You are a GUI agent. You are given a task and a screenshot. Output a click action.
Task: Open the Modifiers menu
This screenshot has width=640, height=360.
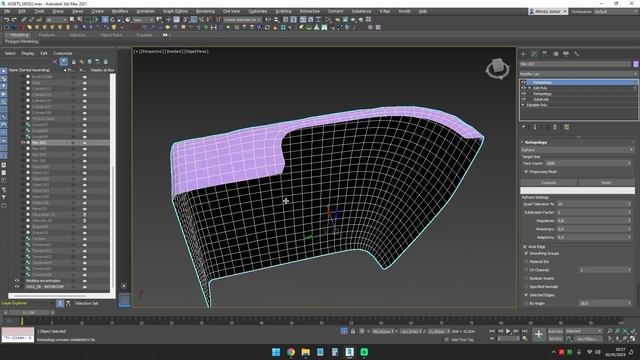[x=120, y=11]
